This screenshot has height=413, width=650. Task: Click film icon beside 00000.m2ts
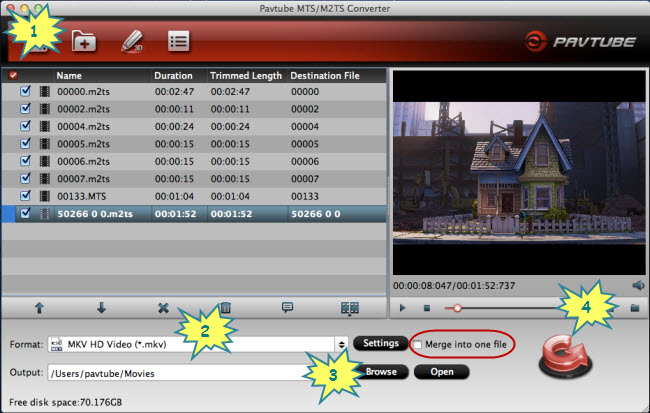(45, 91)
